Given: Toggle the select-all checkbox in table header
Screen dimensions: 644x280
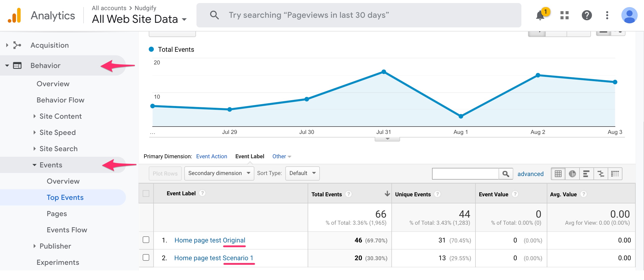Looking at the screenshot, I should pyautogui.click(x=146, y=193).
